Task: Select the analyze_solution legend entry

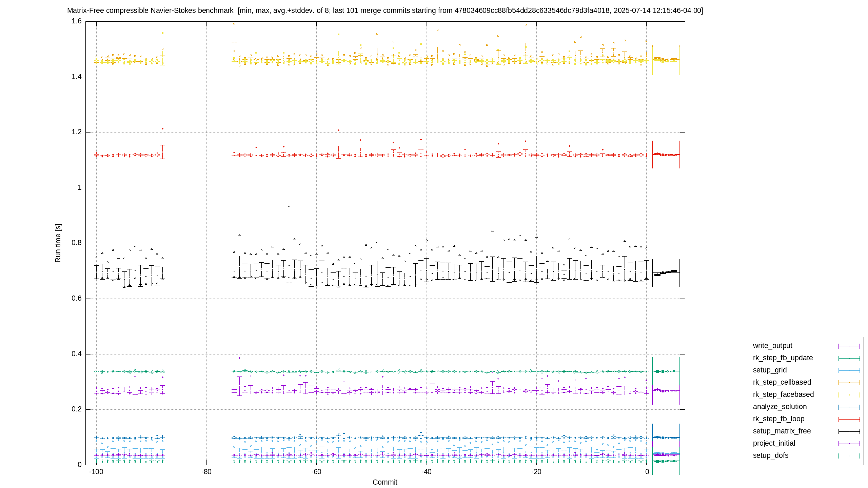Action: (x=780, y=407)
